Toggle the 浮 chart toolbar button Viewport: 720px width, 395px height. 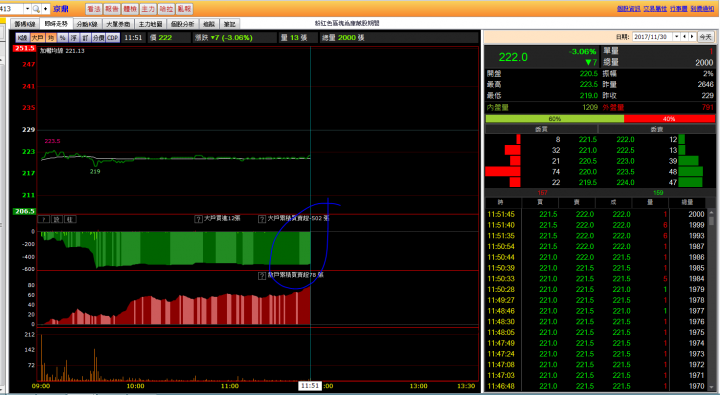[73, 38]
